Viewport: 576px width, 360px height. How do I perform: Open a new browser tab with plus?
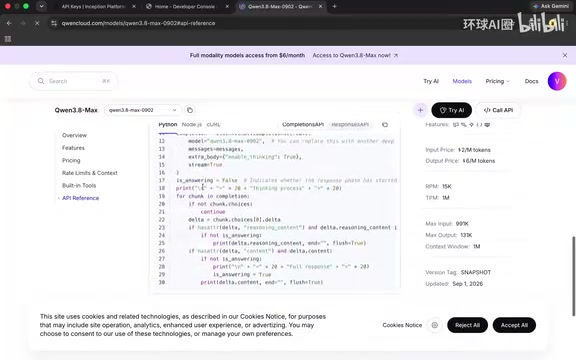pyautogui.click(x=334, y=6)
